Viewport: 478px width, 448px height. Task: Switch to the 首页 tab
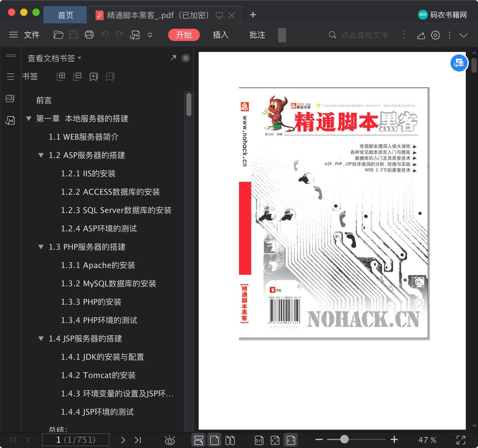[x=65, y=15]
